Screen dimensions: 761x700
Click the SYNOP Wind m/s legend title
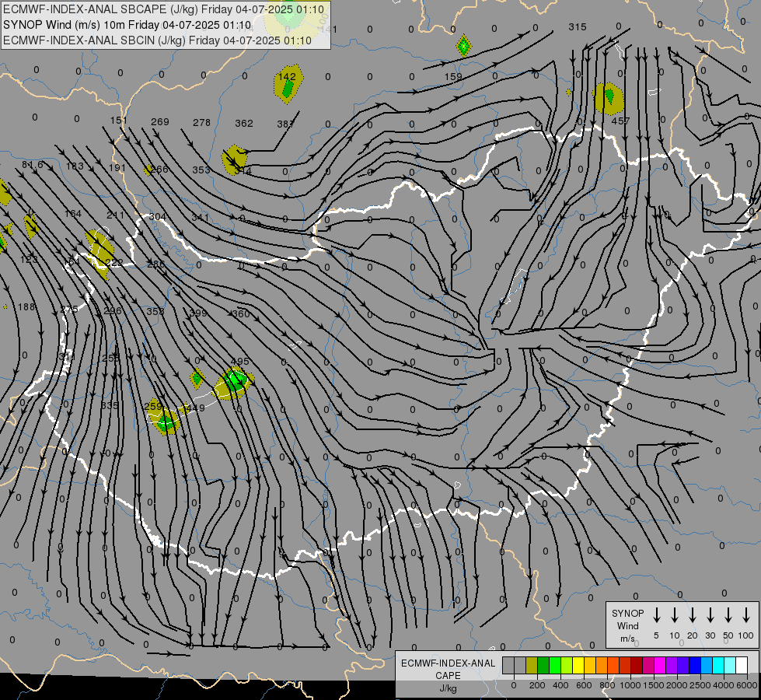point(627,625)
